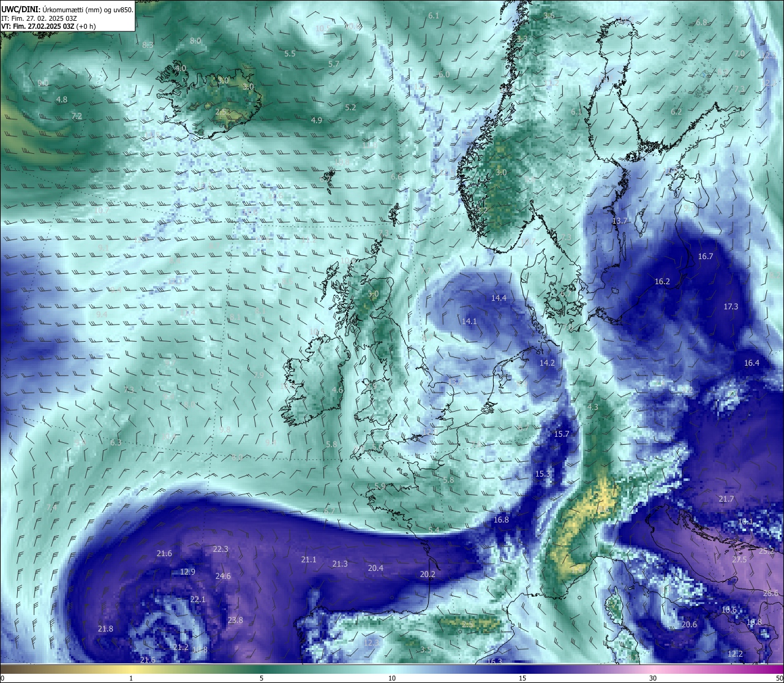
Task: Click the 20.4 value on the map
Action: pos(375,568)
